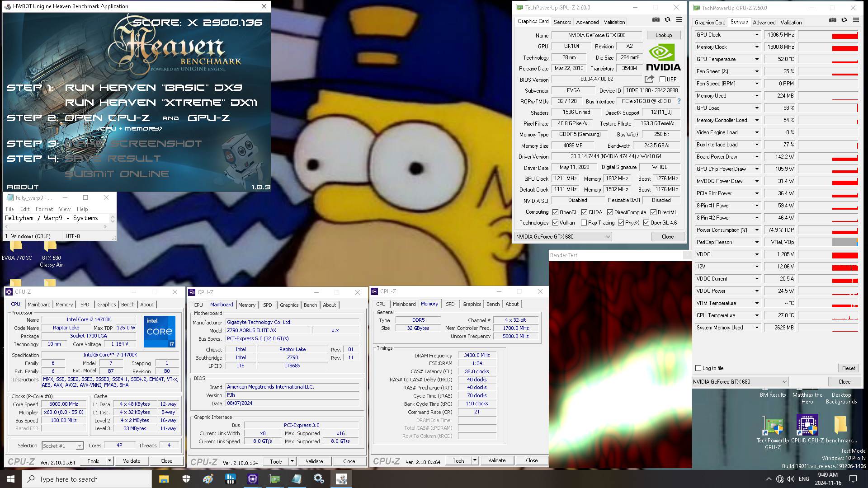
Task: Open the Format menu in Notepad
Action: tap(44, 209)
